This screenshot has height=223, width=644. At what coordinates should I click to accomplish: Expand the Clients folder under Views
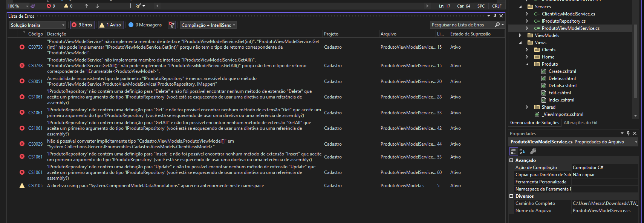527,49
